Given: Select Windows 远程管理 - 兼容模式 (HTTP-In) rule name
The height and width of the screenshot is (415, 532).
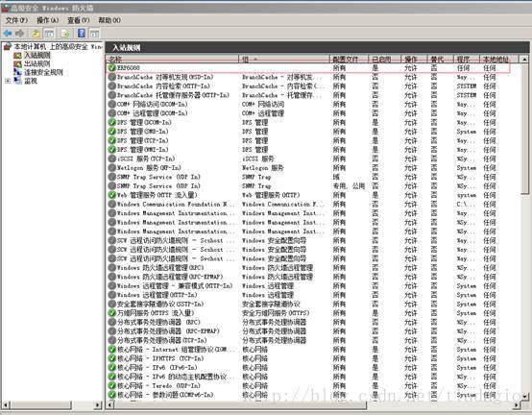Looking at the screenshot, I should pyautogui.click(x=175, y=285).
